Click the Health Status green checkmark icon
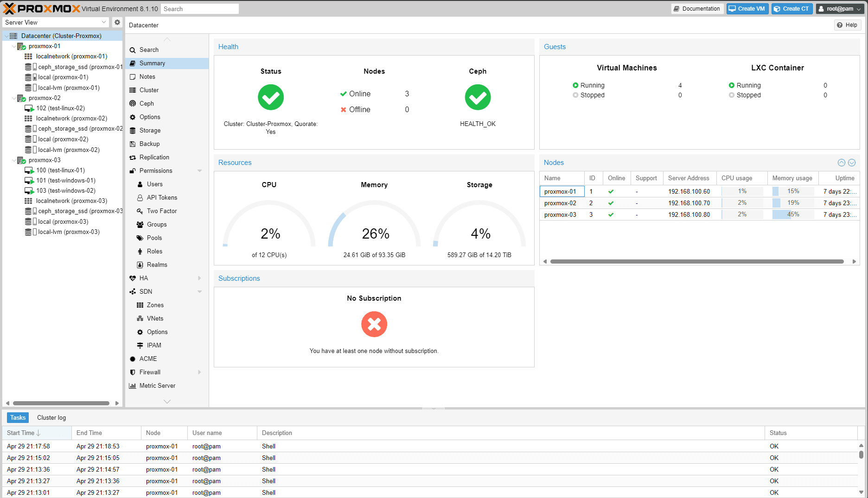868x498 pixels. coord(271,97)
